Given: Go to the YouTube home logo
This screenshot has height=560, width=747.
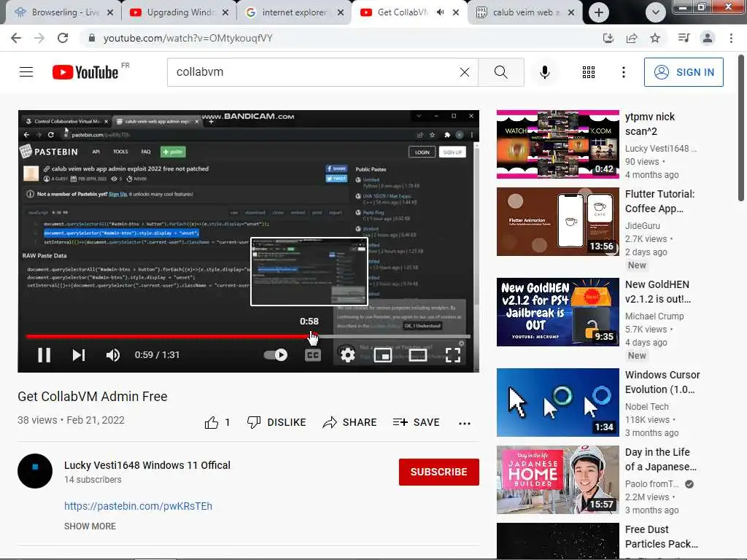Looking at the screenshot, I should click(85, 72).
